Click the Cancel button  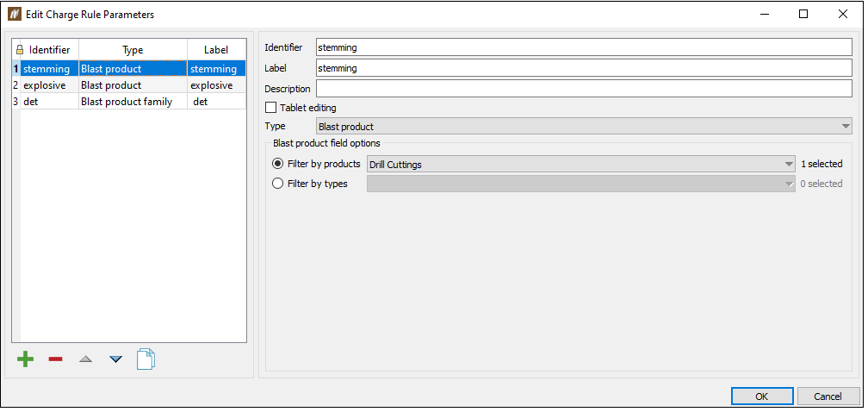pyautogui.click(x=828, y=396)
